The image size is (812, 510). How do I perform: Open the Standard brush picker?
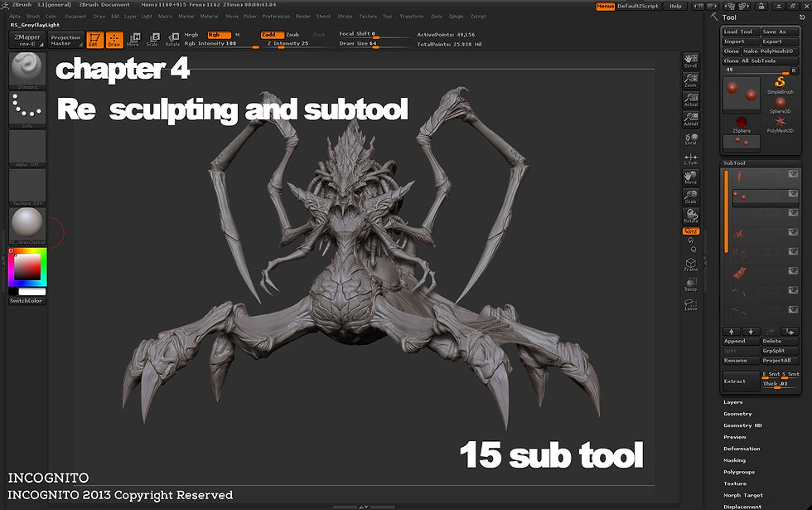point(27,70)
